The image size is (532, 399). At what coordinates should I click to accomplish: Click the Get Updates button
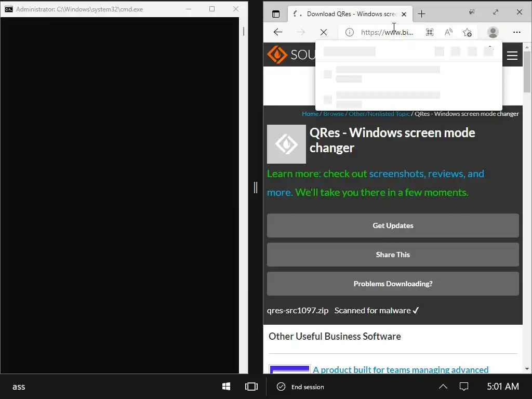393,225
